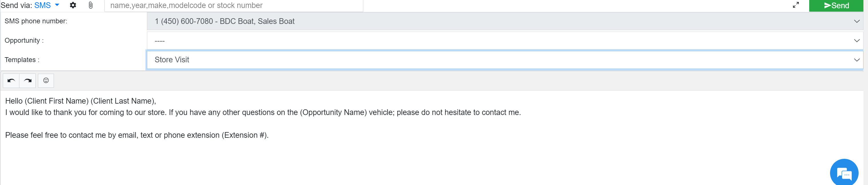Viewport: 868px width, 185px height.
Task: Expand the Opportunity dropdown
Action: 505,41
